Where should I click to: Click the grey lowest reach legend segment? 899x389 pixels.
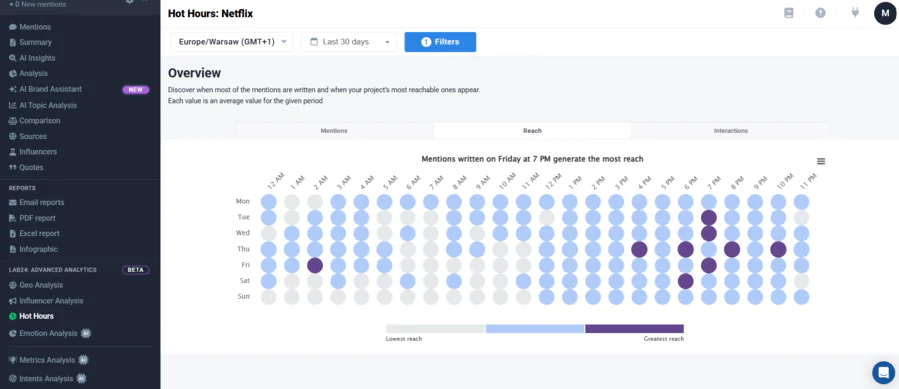coord(435,329)
